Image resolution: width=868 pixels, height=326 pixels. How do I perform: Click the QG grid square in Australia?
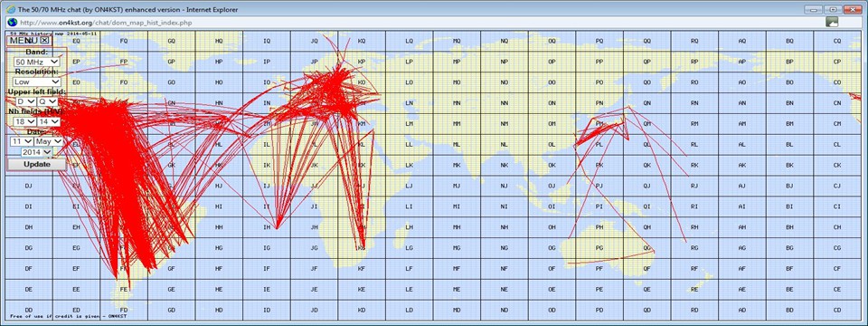click(646, 248)
